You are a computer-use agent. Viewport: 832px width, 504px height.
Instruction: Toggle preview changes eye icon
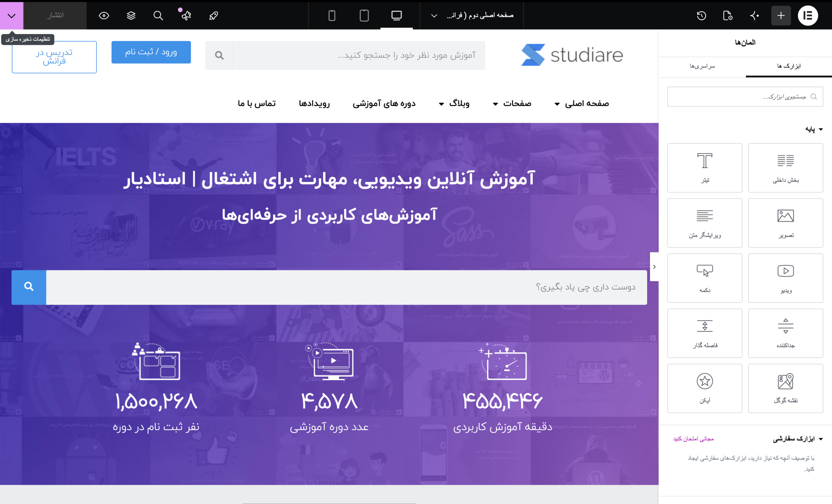click(104, 16)
